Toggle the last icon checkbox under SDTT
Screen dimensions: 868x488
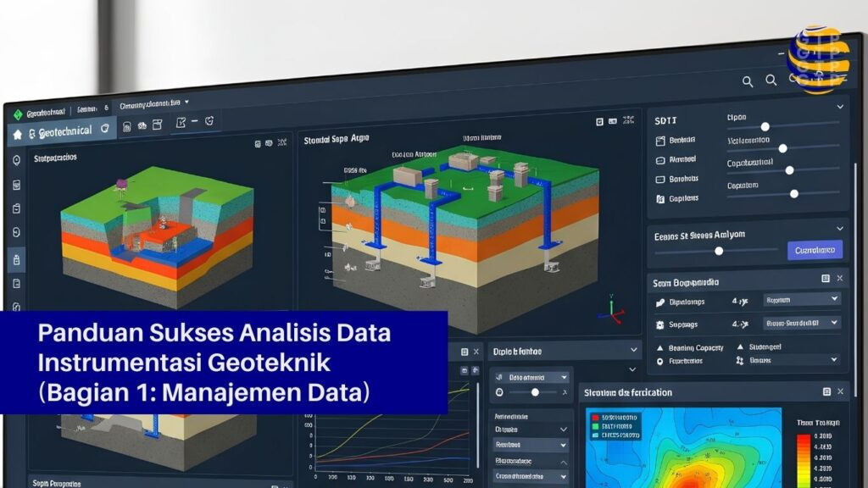coord(661,199)
